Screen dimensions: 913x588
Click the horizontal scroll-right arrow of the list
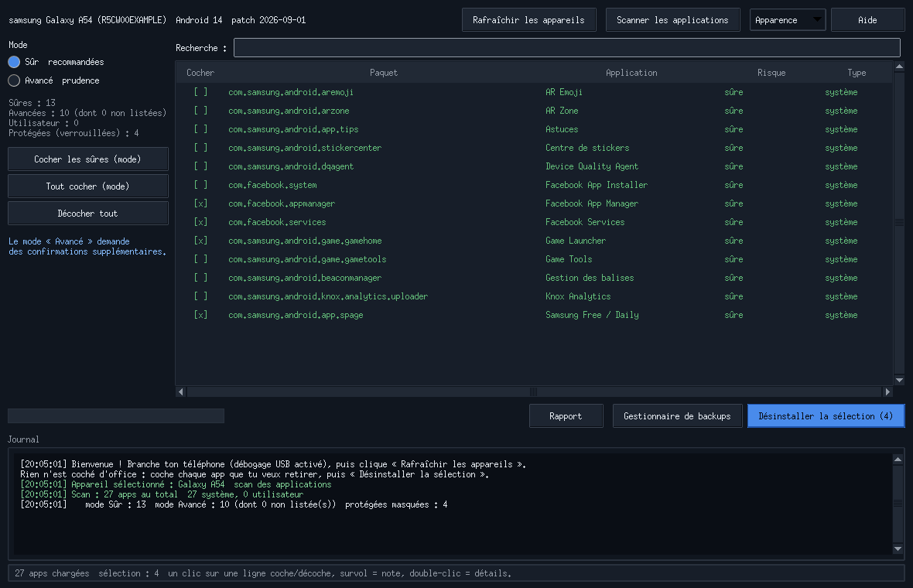point(887,391)
